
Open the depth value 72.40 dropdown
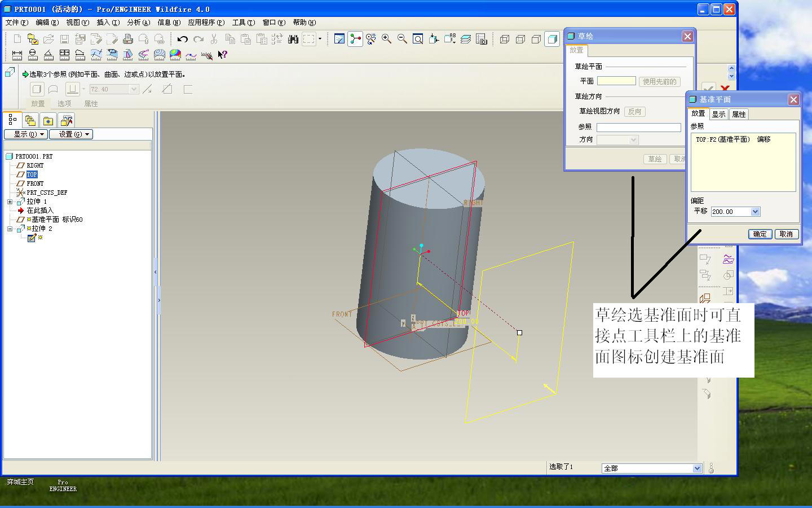(134, 89)
